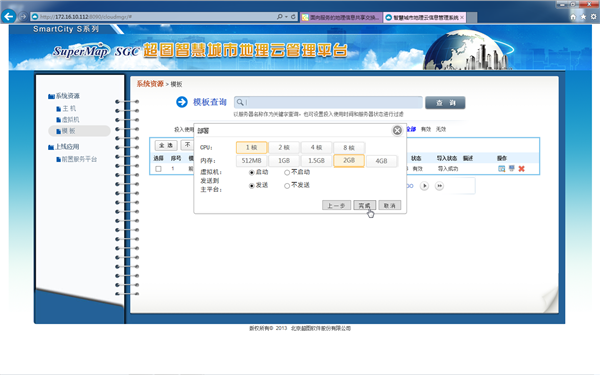Set memory to 512MB
Screen dimensions: 600x375
pos(251,161)
